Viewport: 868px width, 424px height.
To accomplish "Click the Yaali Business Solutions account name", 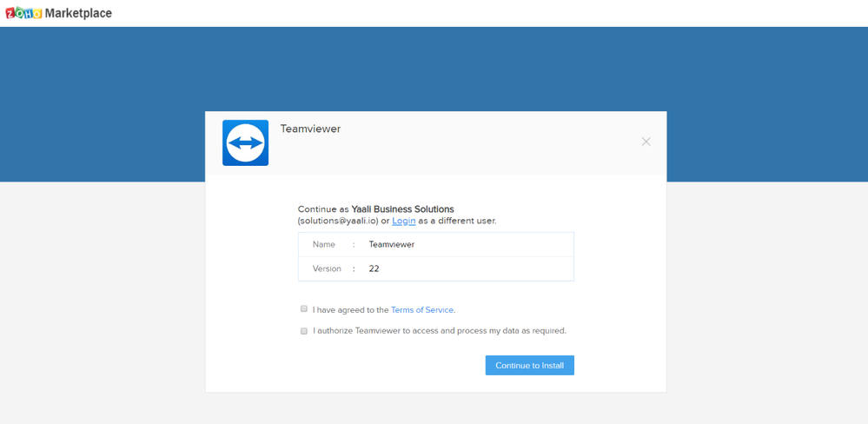I will pos(402,209).
